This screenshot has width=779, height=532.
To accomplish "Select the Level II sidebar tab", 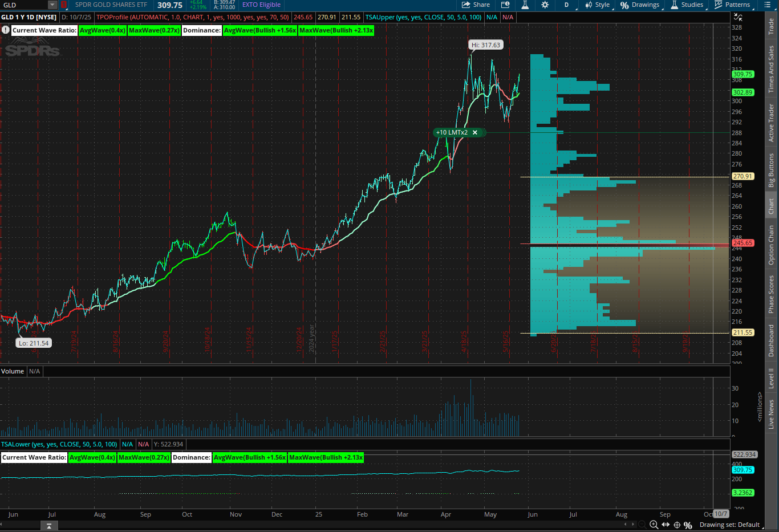I will coord(771,379).
